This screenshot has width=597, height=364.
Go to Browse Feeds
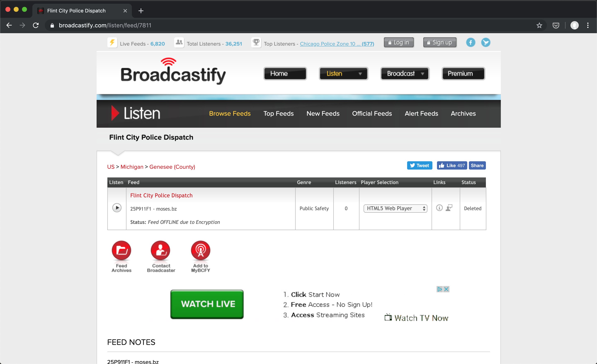(x=230, y=113)
